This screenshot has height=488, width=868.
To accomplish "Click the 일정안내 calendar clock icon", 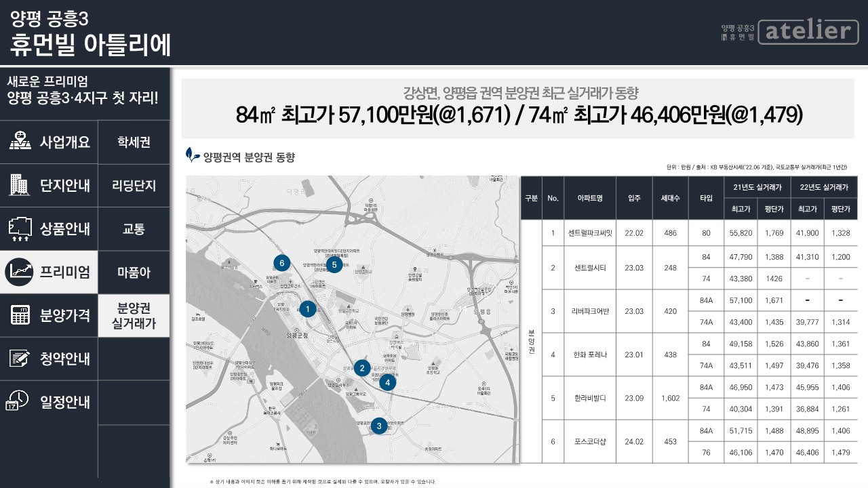I will click(x=18, y=402).
